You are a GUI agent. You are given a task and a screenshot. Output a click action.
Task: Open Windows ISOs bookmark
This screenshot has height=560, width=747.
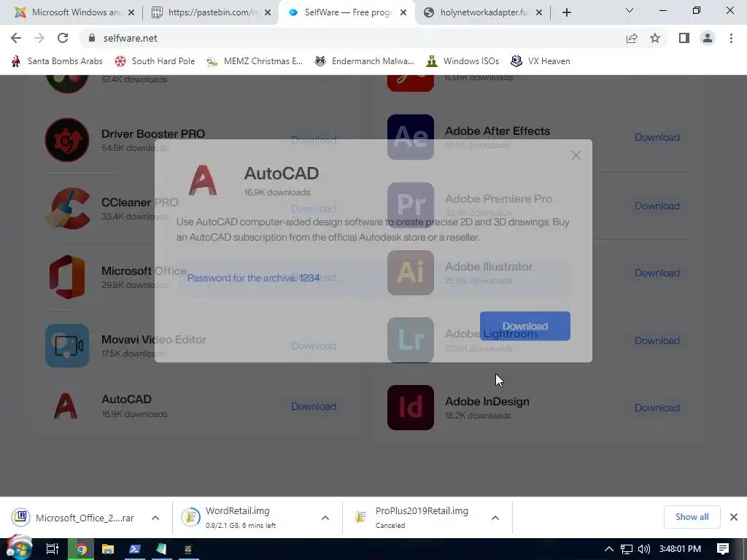tap(462, 61)
